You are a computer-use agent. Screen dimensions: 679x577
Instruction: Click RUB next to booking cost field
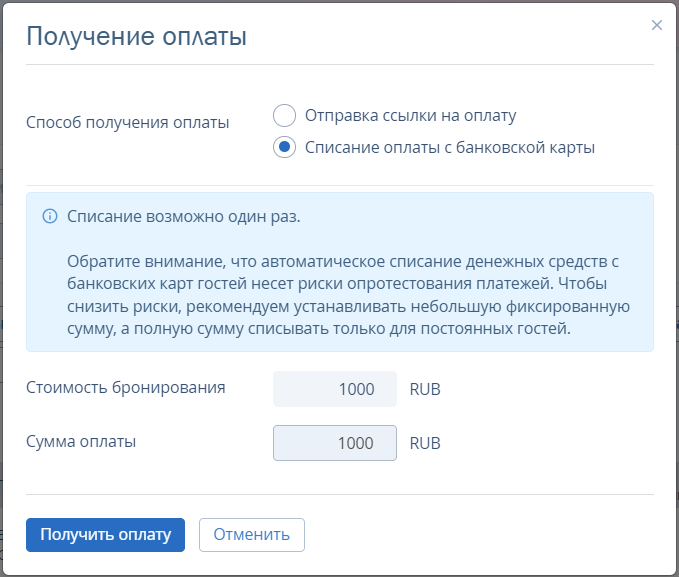click(425, 389)
